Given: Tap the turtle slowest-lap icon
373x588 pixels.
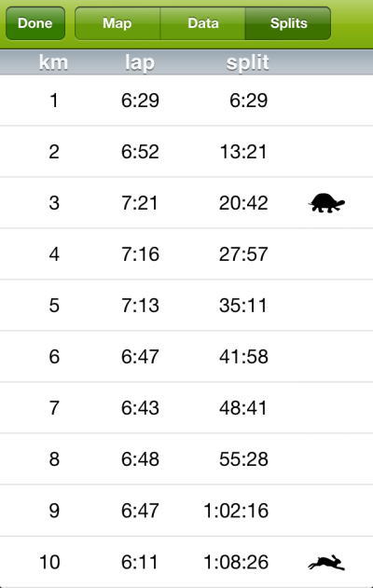Looking at the screenshot, I should coord(326,203).
